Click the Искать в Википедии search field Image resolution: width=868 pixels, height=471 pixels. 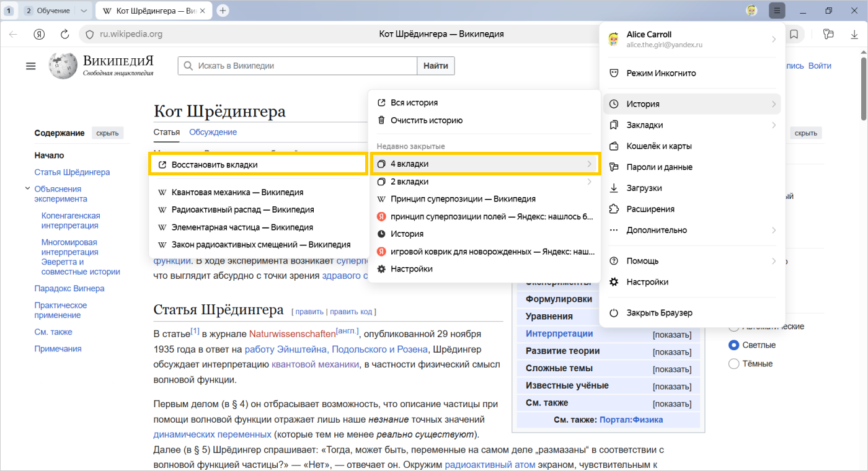coord(298,66)
